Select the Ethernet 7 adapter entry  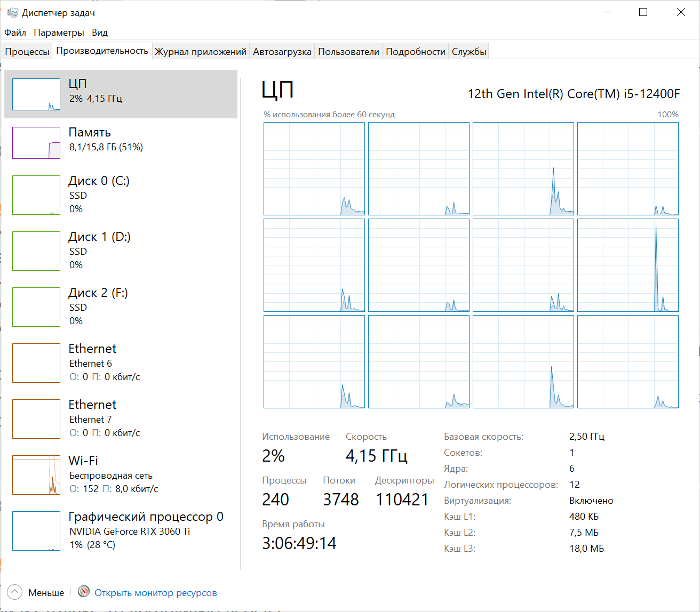click(x=121, y=418)
